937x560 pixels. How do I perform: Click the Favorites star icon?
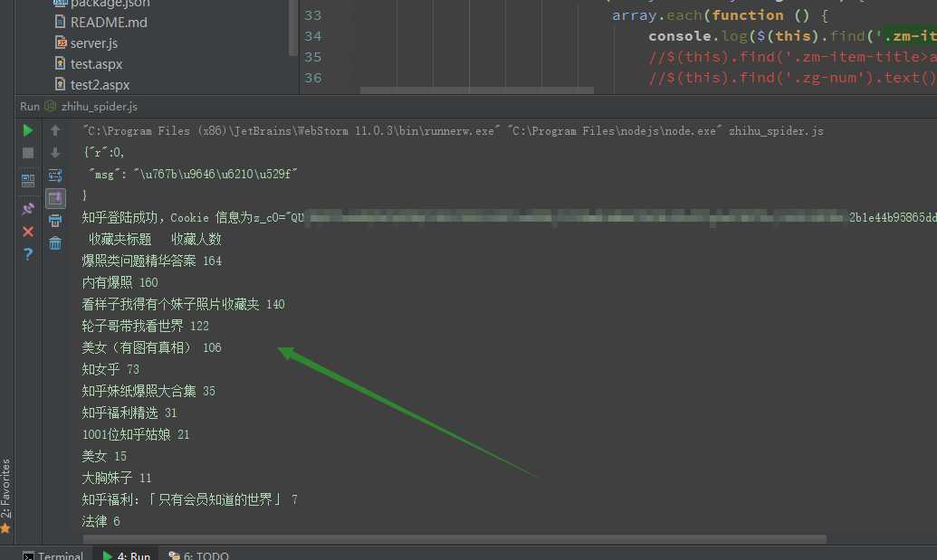tap(5, 528)
